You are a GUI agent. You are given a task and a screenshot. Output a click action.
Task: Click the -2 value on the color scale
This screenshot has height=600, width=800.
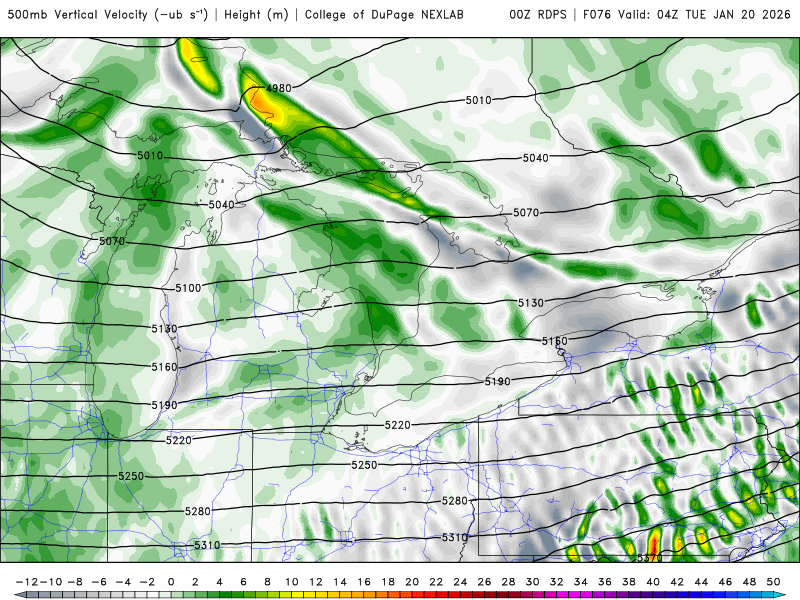click(x=147, y=582)
